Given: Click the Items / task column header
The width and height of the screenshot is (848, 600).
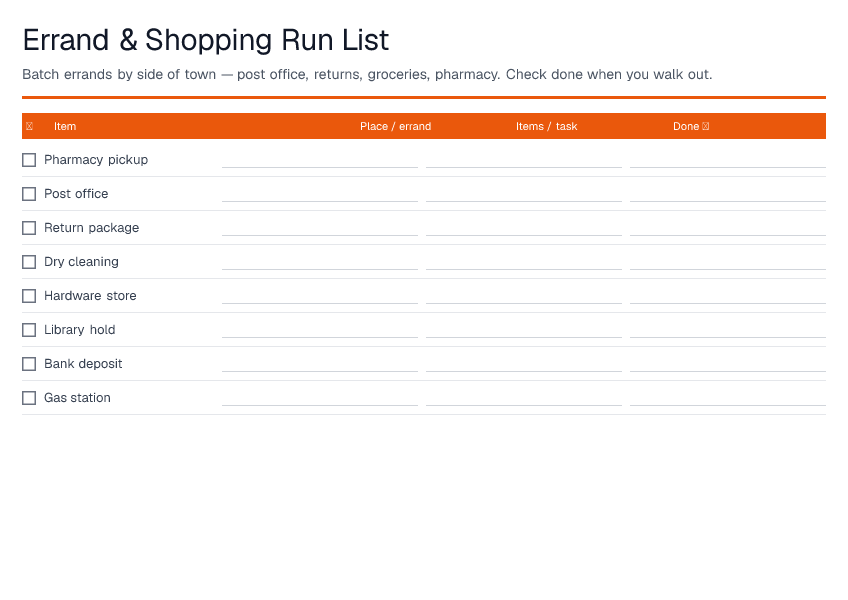Looking at the screenshot, I should point(546,127).
